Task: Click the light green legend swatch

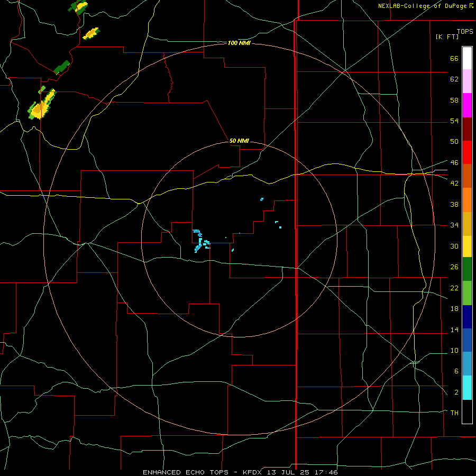Action: point(467,293)
